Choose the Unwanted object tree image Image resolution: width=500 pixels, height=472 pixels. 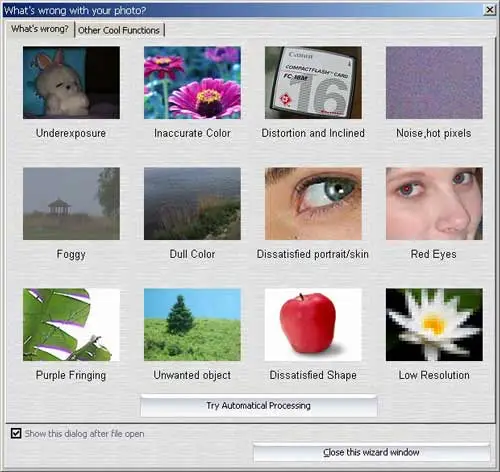click(192, 325)
